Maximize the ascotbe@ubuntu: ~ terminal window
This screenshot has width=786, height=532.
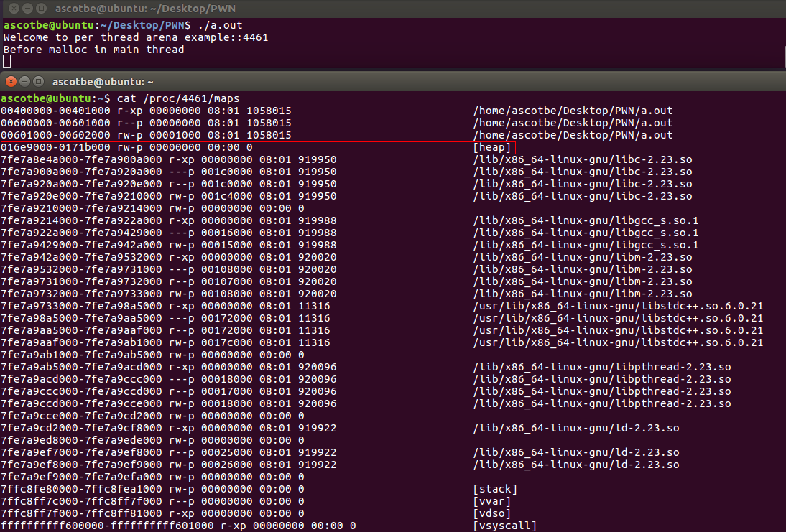point(38,82)
